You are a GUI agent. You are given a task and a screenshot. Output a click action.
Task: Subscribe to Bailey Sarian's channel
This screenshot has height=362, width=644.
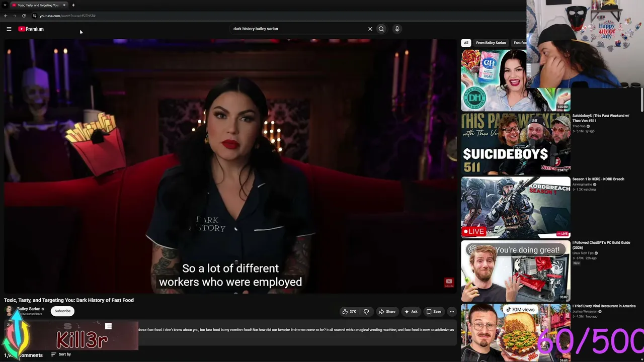point(62,311)
